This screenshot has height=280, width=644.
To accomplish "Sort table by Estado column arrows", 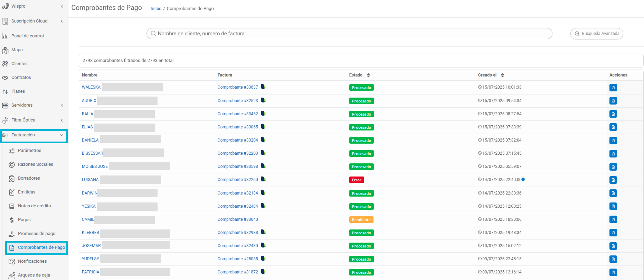I will [368, 75].
